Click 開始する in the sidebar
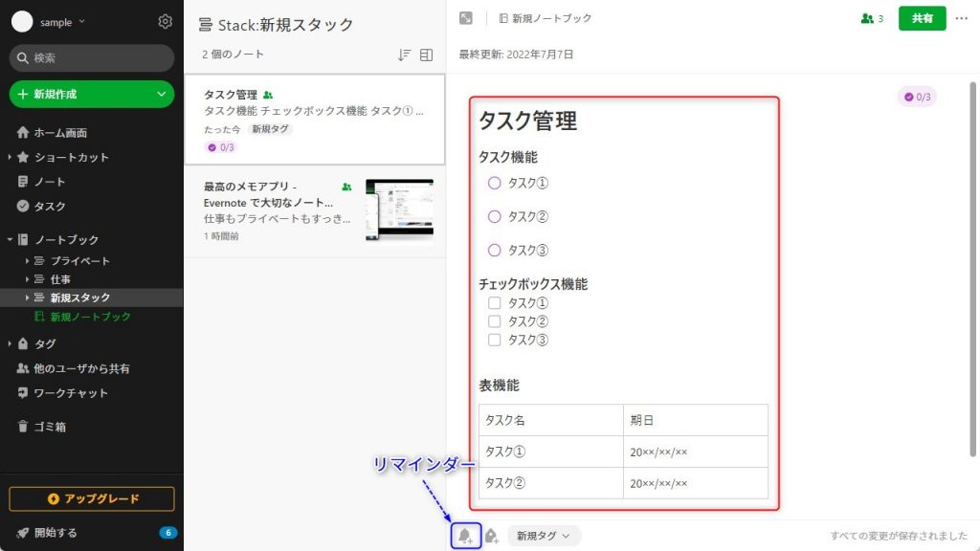This screenshot has width=980, height=551. tap(56, 532)
